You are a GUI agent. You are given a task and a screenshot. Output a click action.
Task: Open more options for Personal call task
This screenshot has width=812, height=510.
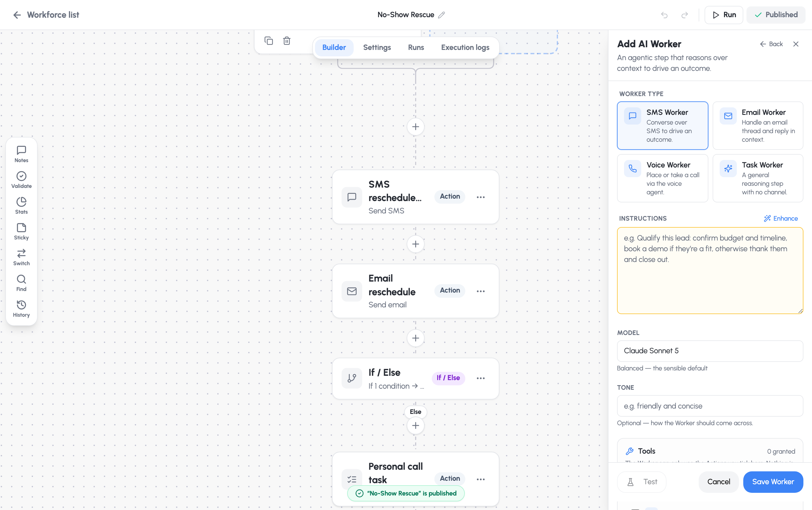481,479
